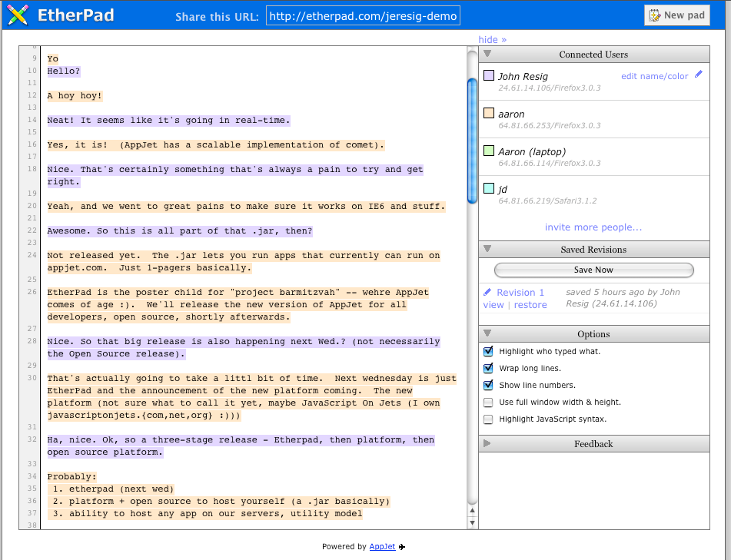Click the scrollbar down arrow in editor

(x=472, y=522)
